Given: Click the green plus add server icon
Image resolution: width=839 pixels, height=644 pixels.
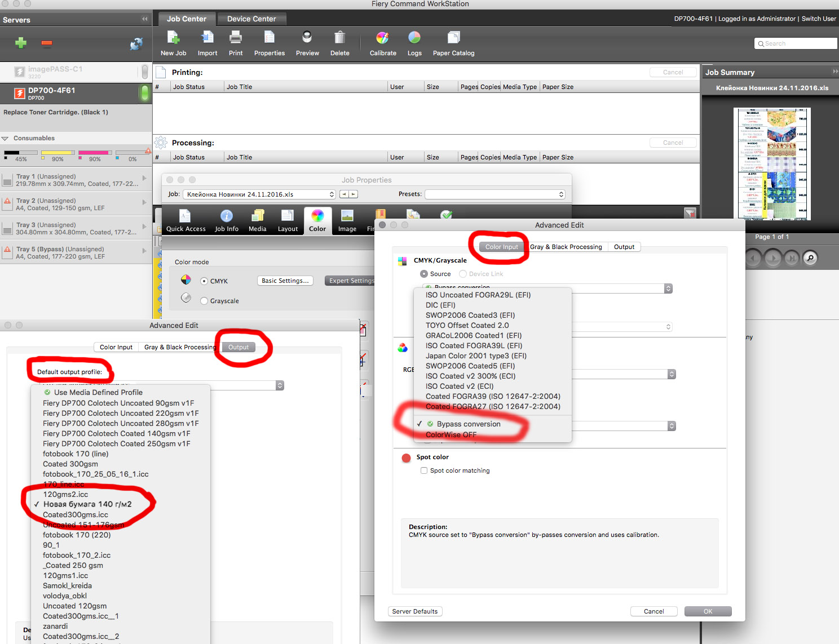Looking at the screenshot, I should [x=21, y=43].
